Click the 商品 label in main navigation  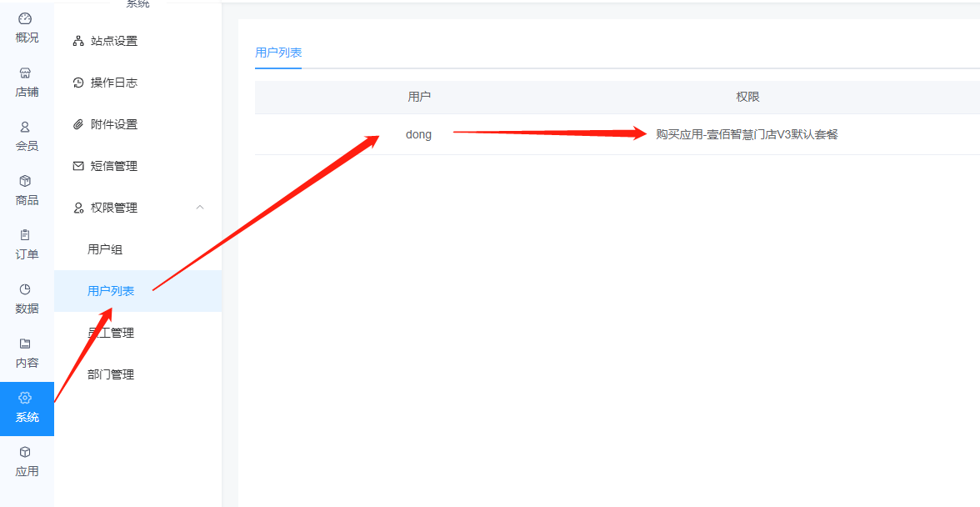[x=27, y=200]
